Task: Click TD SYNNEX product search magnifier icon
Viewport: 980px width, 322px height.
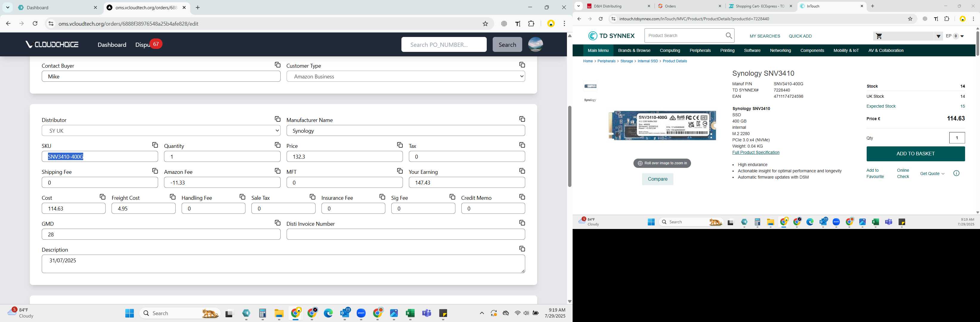Action: pyautogui.click(x=729, y=36)
